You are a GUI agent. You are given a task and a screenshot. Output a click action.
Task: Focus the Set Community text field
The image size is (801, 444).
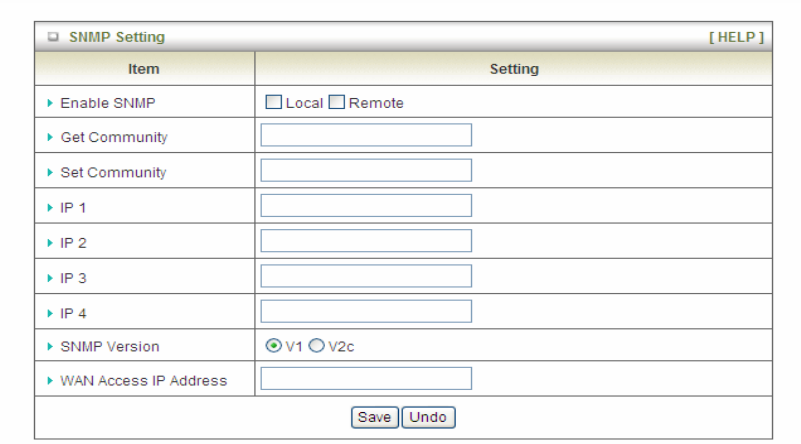click(x=366, y=170)
